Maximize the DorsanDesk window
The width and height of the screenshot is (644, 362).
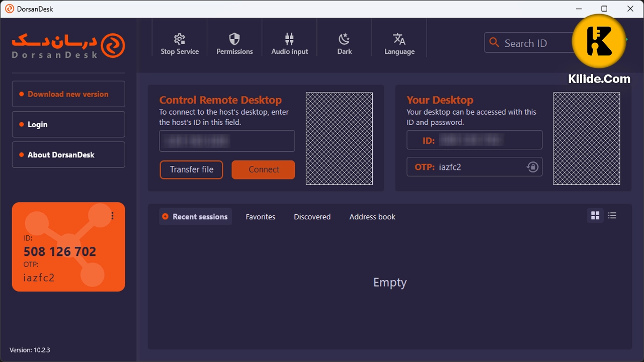(604, 9)
